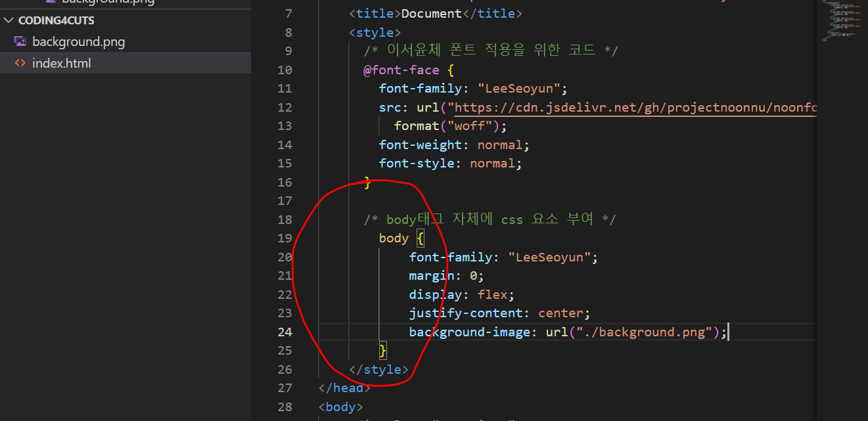Screen dimensions: 868x421
Task: Select line number 26 in gutter
Action: click(x=285, y=369)
